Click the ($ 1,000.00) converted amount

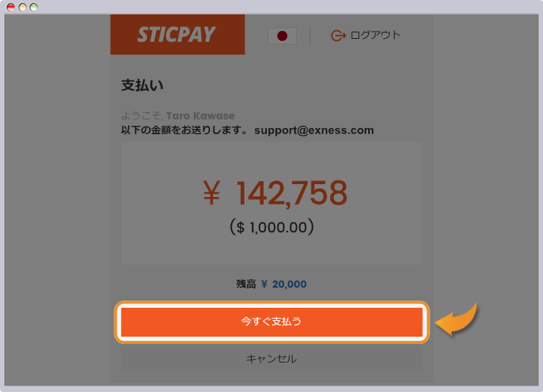coord(272,227)
